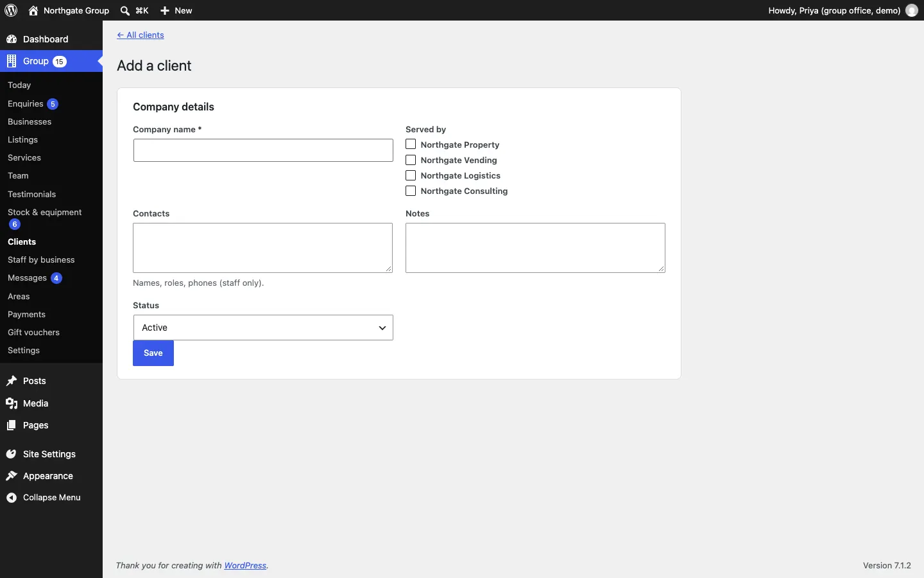The image size is (924, 578).
Task: Check the Northgate Vending checkbox
Action: click(411, 160)
